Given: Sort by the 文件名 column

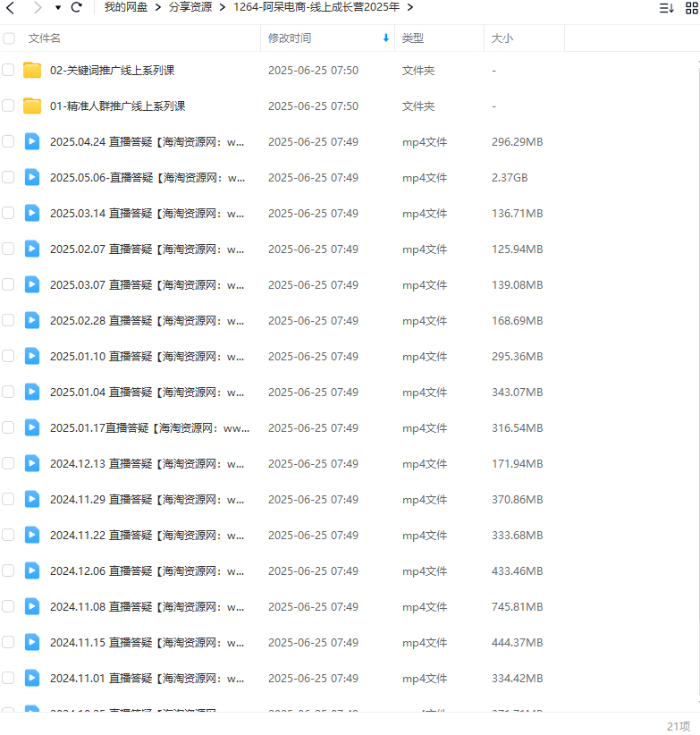Looking at the screenshot, I should pyautogui.click(x=45, y=38).
